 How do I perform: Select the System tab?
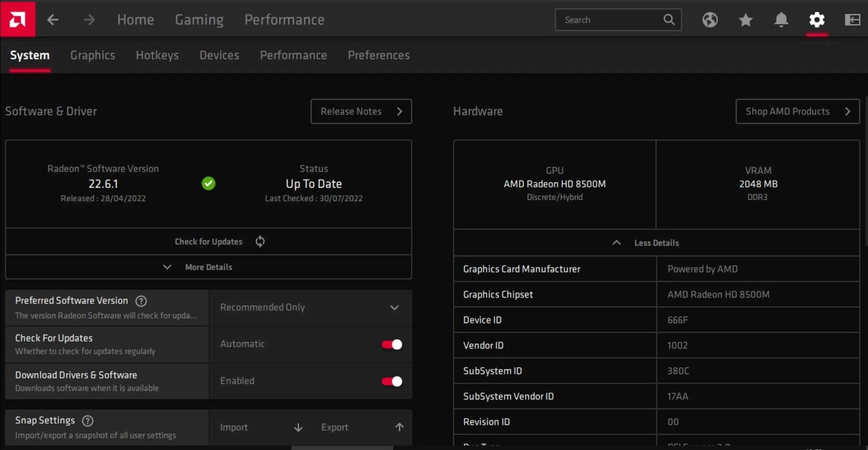tap(30, 56)
